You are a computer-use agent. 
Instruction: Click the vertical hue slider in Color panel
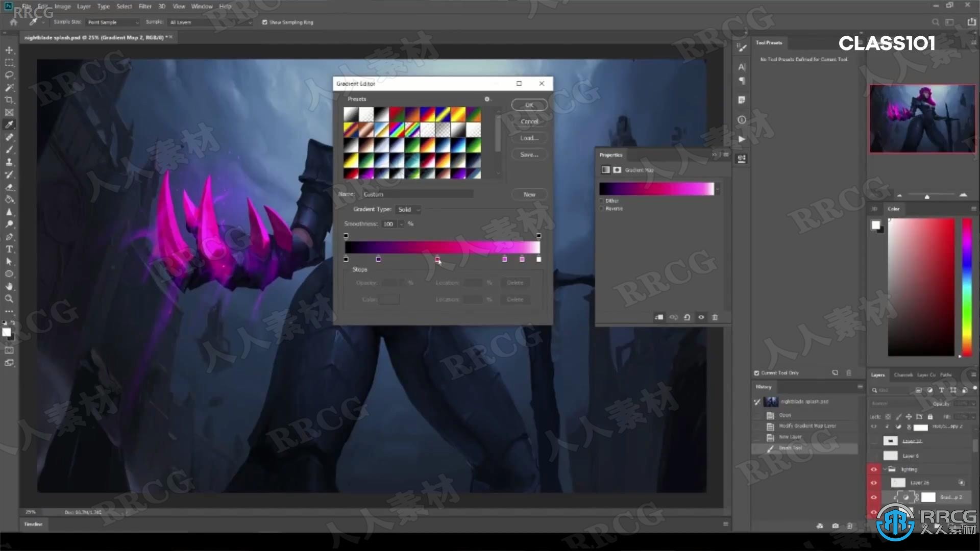click(x=967, y=287)
